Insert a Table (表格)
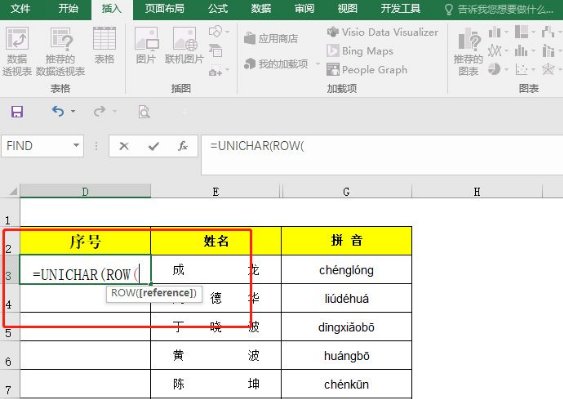 pyautogui.click(x=104, y=45)
